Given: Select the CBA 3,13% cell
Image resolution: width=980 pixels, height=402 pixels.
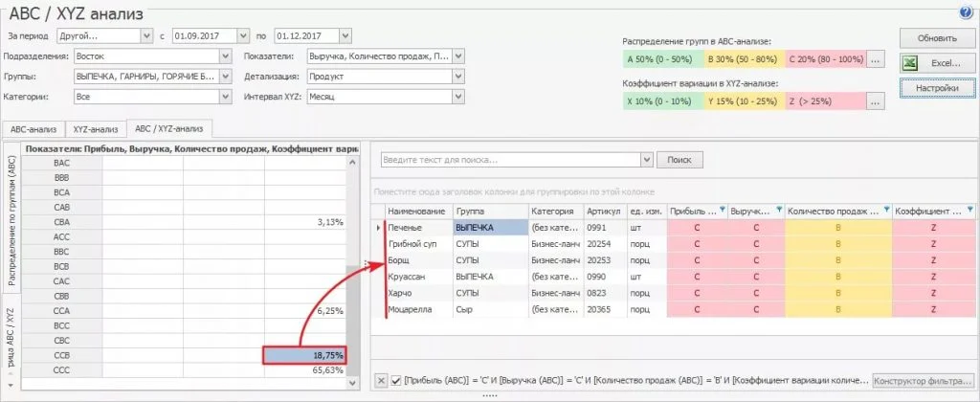Looking at the screenshot, I should pos(305,222).
